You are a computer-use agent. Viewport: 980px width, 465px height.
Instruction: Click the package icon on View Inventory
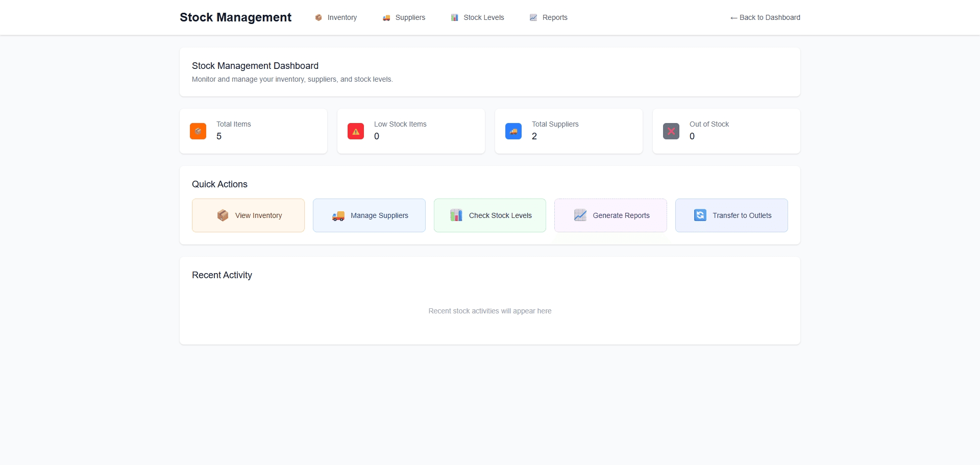click(223, 215)
